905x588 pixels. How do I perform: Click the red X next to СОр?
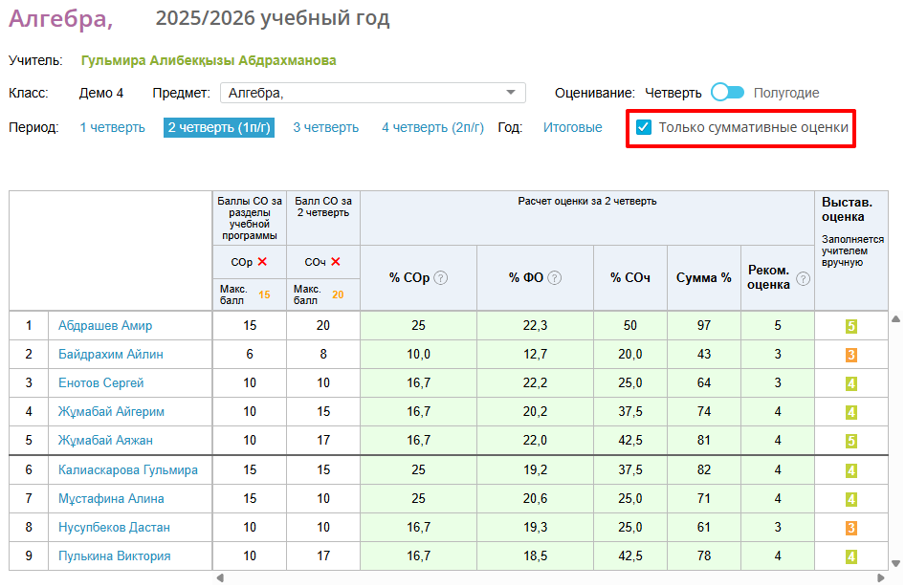point(262,262)
